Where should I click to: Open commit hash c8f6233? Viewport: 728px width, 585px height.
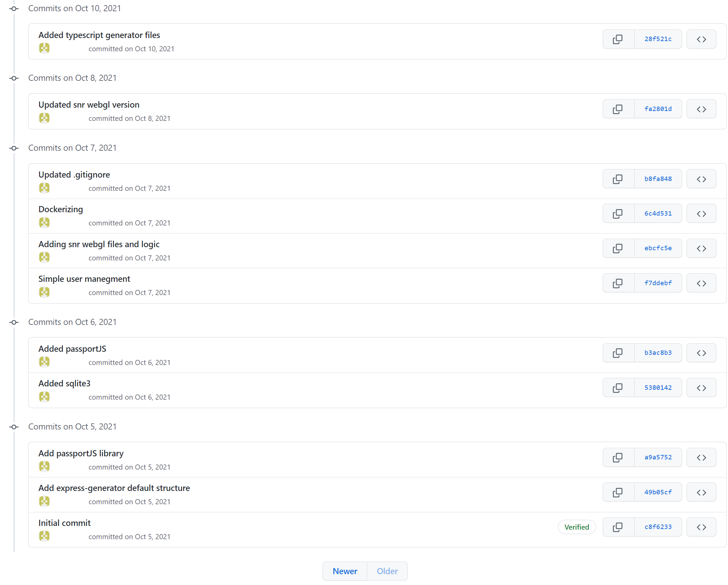point(658,527)
